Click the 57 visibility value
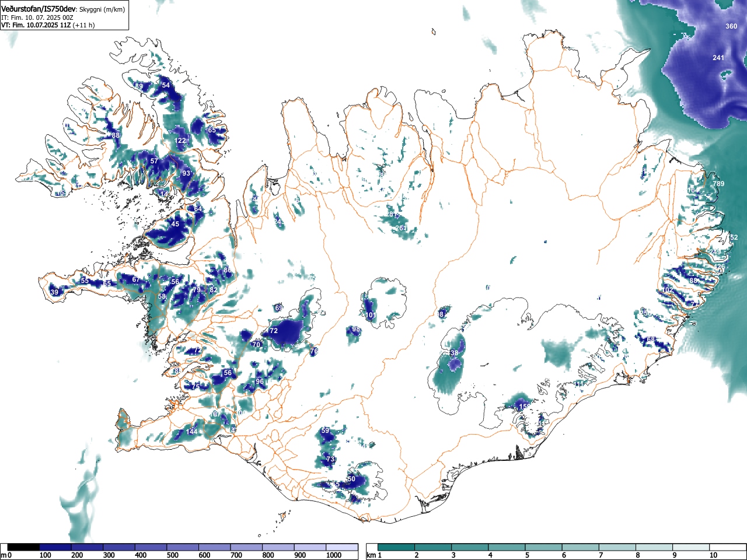Screen dimensions: 747x560 [x=154, y=161]
